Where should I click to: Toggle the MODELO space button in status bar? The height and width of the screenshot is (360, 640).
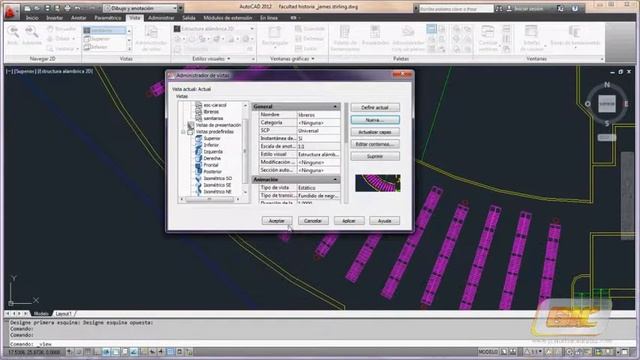click(x=488, y=352)
